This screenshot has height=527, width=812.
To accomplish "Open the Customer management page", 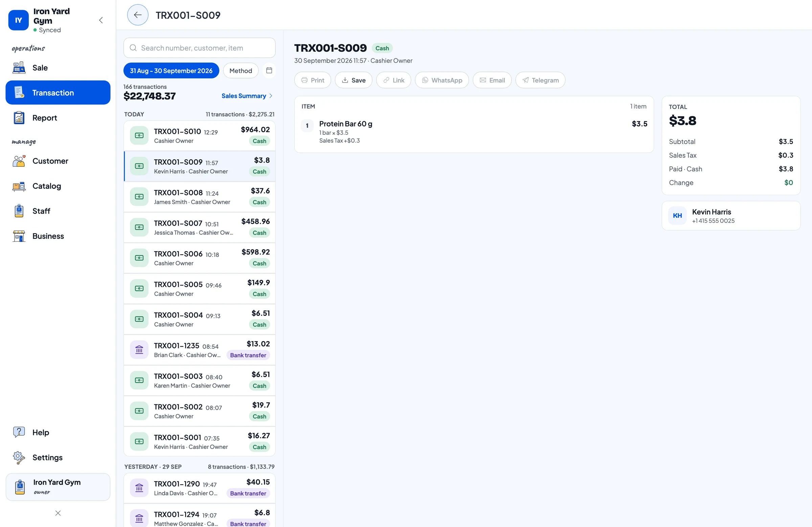I will click(x=58, y=161).
